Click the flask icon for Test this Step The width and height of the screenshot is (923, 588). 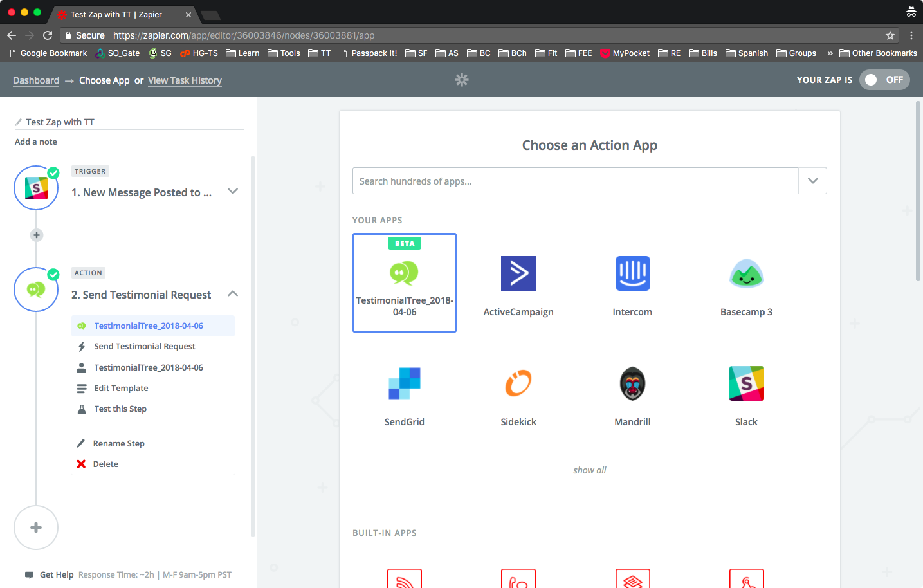pos(82,409)
